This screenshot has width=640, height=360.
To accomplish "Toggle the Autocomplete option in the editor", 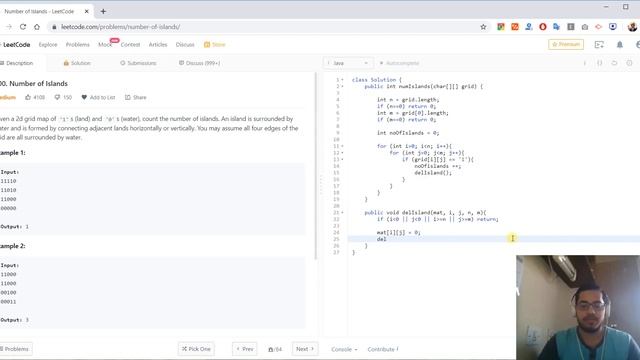I will click(x=399, y=63).
